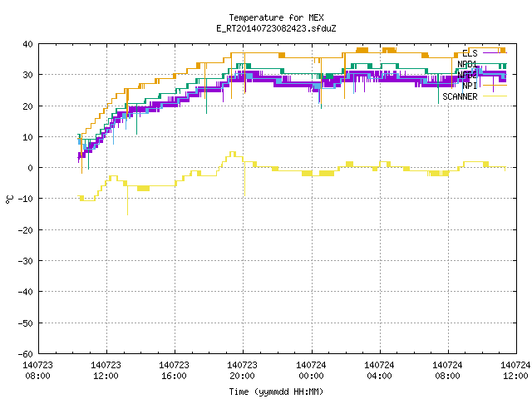
Task: Click the chart title "Temperature for MEX"
Action: (276, 17)
